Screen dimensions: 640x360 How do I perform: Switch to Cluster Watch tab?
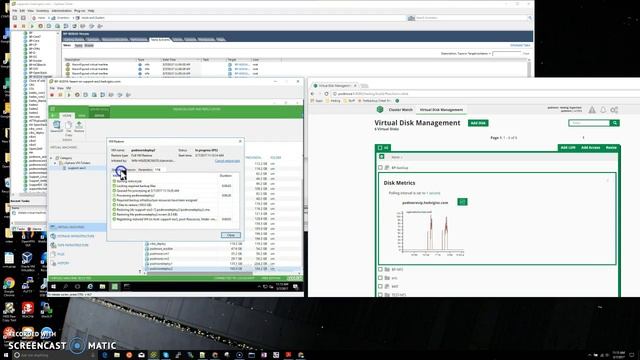(x=400, y=110)
